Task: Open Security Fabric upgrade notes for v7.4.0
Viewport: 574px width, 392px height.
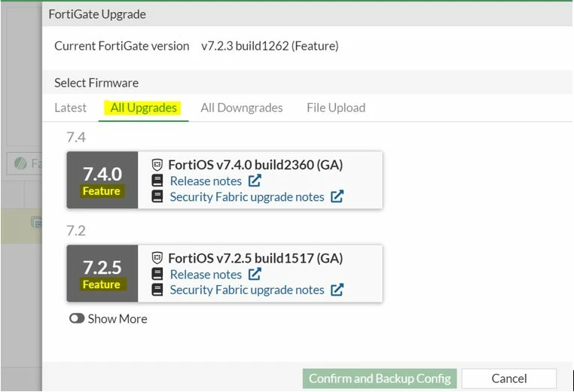Action: [247, 196]
